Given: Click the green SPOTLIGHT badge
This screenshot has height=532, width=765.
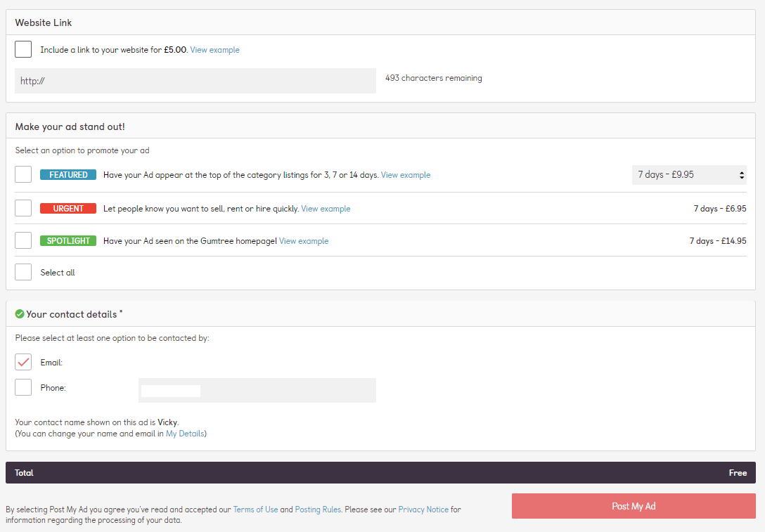Looking at the screenshot, I should [68, 241].
